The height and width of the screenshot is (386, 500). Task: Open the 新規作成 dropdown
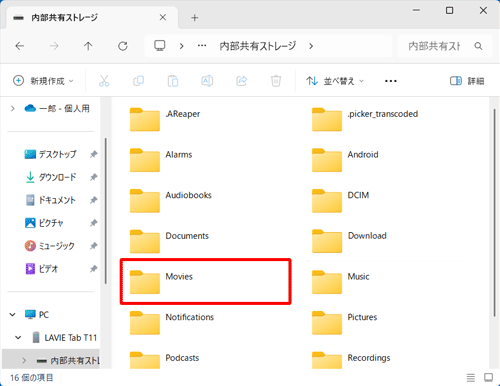click(x=43, y=81)
